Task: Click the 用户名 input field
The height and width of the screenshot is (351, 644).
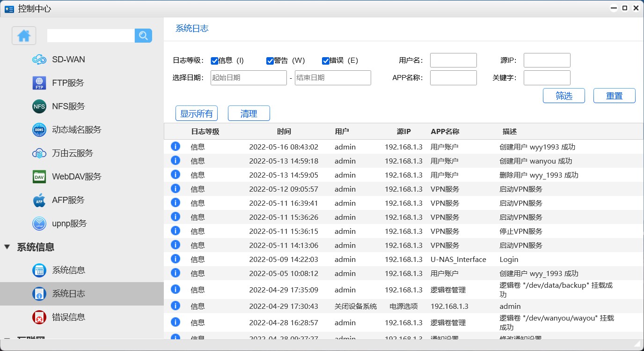Action: click(453, 60)
